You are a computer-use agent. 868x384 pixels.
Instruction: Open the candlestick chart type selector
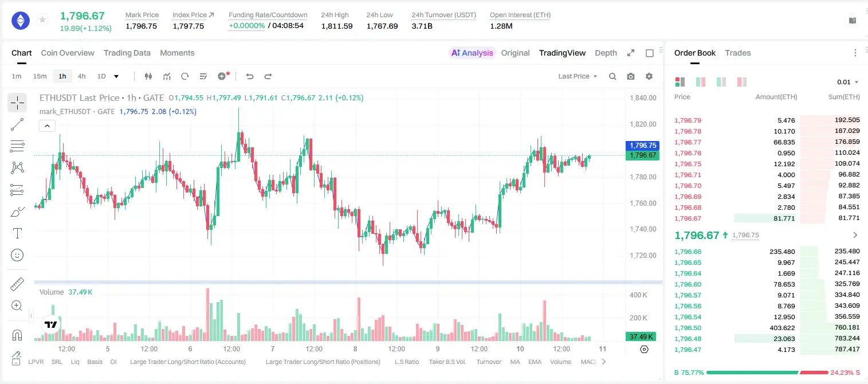(x=148, y=76)
